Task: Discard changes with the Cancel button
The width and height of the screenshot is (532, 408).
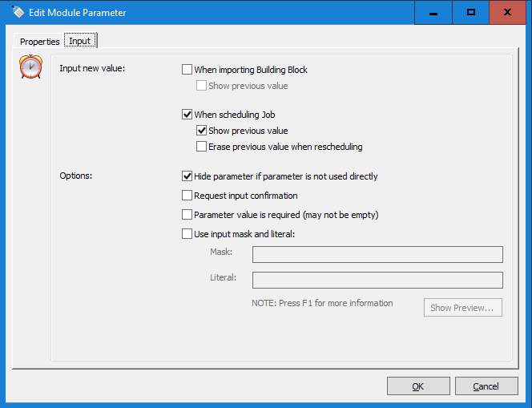Action: tap(486, 386)
